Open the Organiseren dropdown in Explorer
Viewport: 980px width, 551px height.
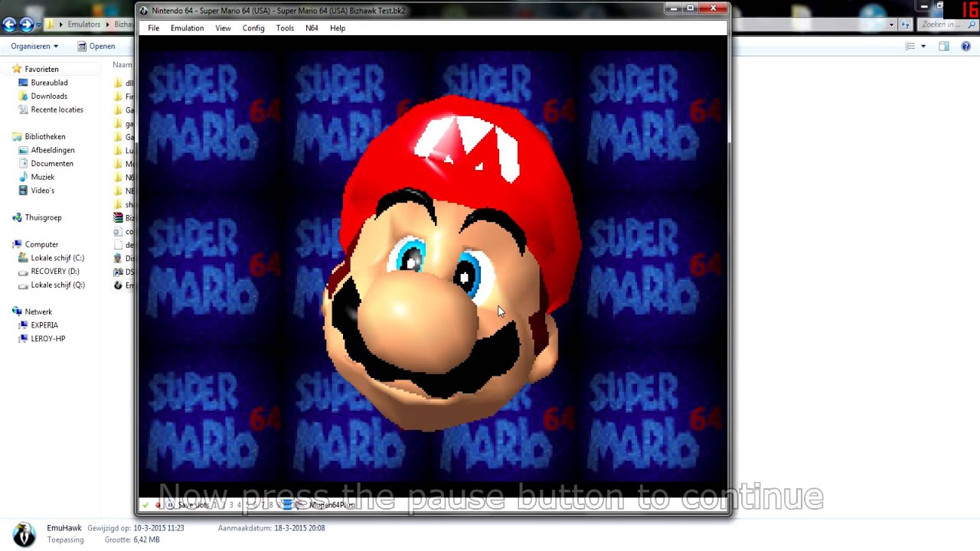pos(34,47)
